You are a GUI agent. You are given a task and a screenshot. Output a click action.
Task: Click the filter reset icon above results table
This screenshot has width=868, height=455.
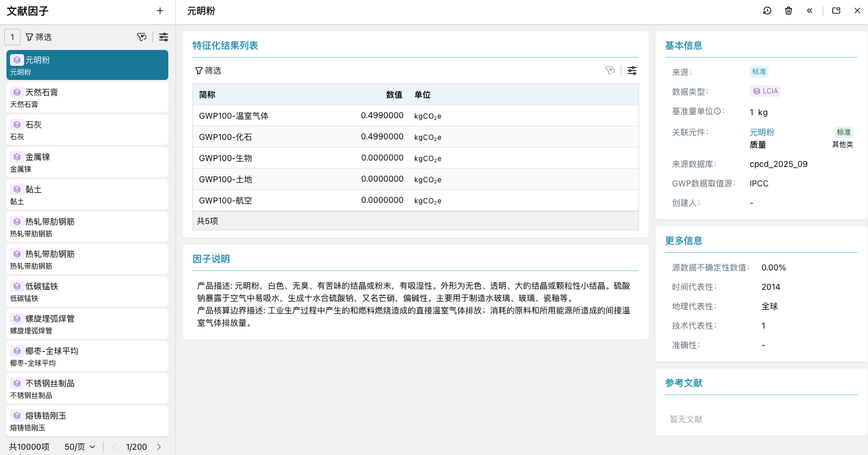pyautogui.click(x=610, y=71)
